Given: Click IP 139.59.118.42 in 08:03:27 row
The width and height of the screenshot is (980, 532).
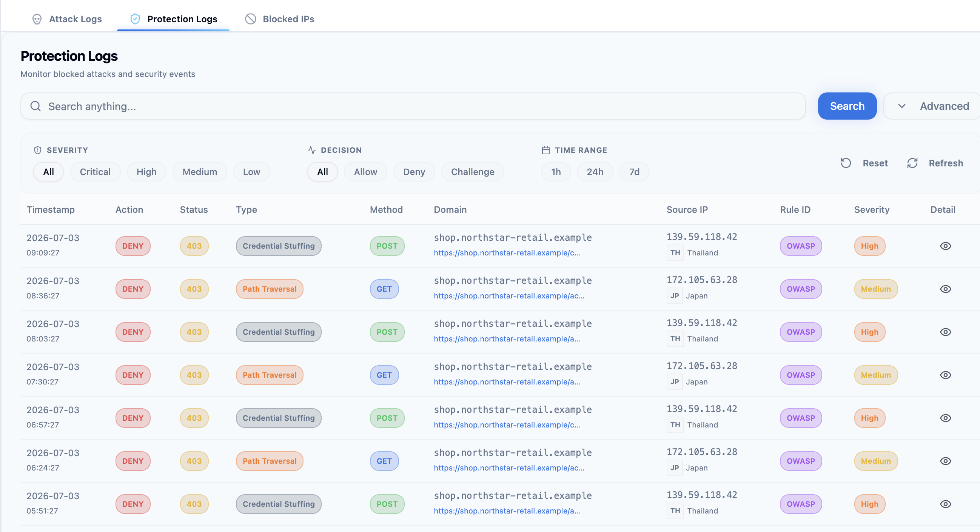Looking at the screenshot, I should (702, 323).
